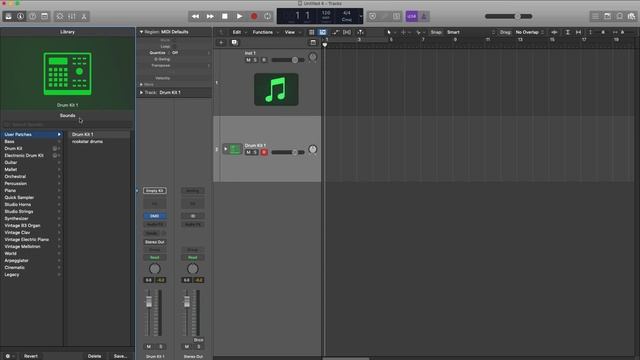Expand the Drum Kit 1 track stack

click(x=225, y=149)
